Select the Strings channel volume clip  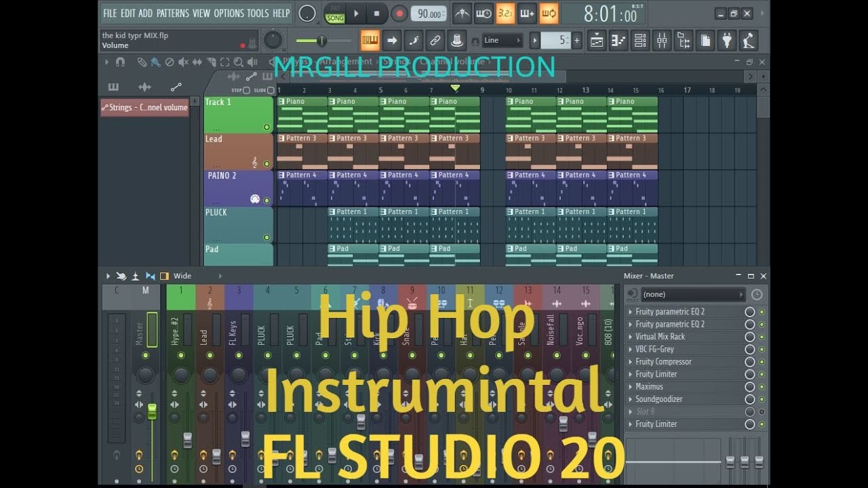tap(144, 107)
